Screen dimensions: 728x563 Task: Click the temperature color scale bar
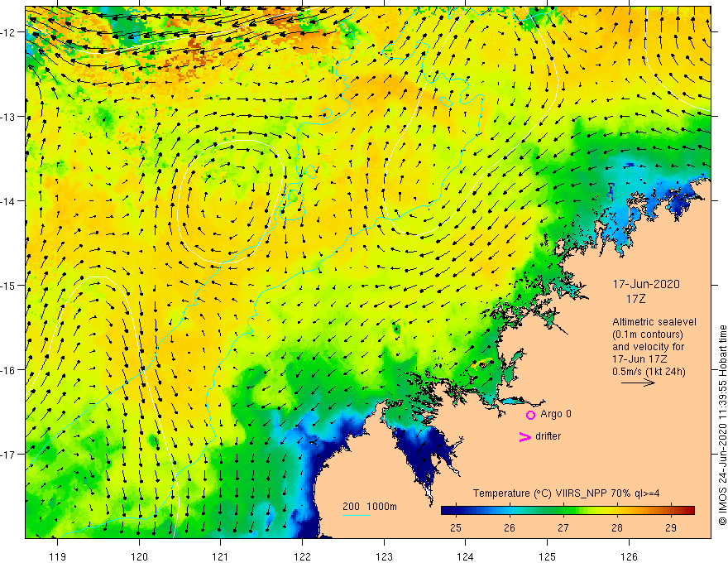click(x=568, y=510)
